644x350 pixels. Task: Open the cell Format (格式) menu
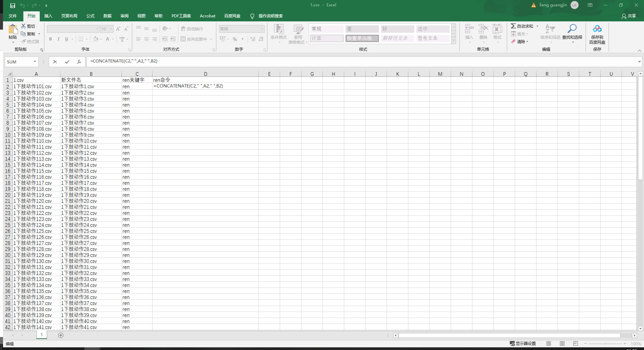tap(497, 33)
